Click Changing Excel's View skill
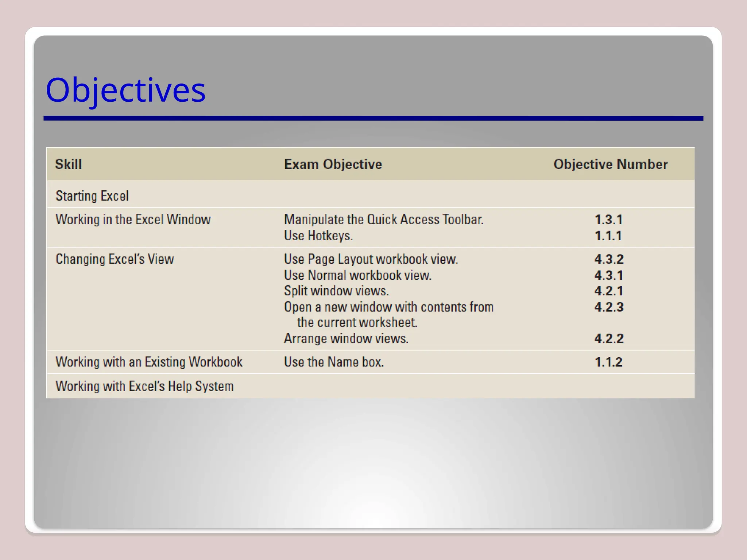Viewport: 747px width, 560px height. [115, 259]
